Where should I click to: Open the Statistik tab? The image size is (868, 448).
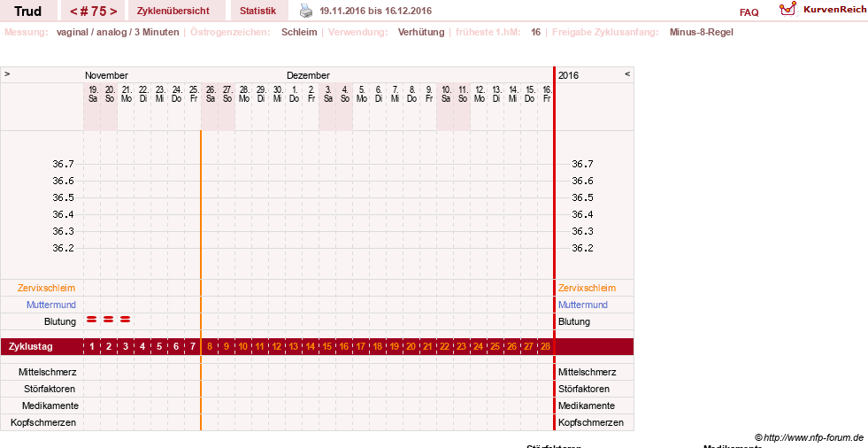point(258,12)
